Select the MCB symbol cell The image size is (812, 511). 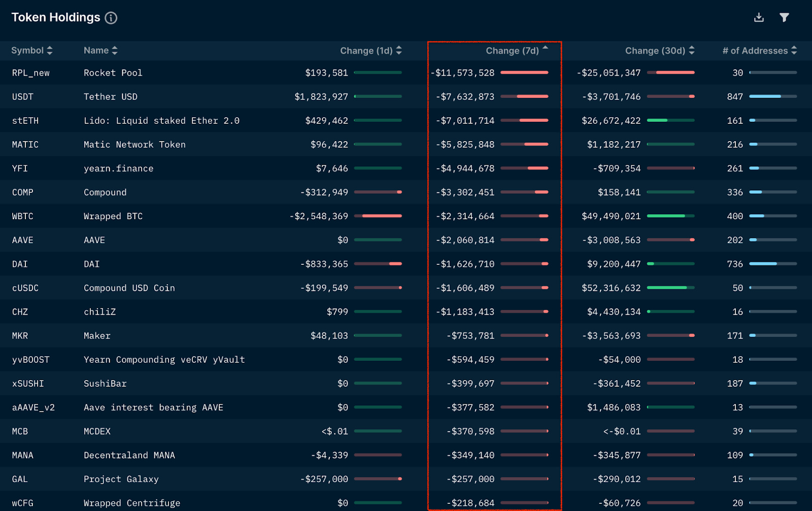tap(20, 431)
